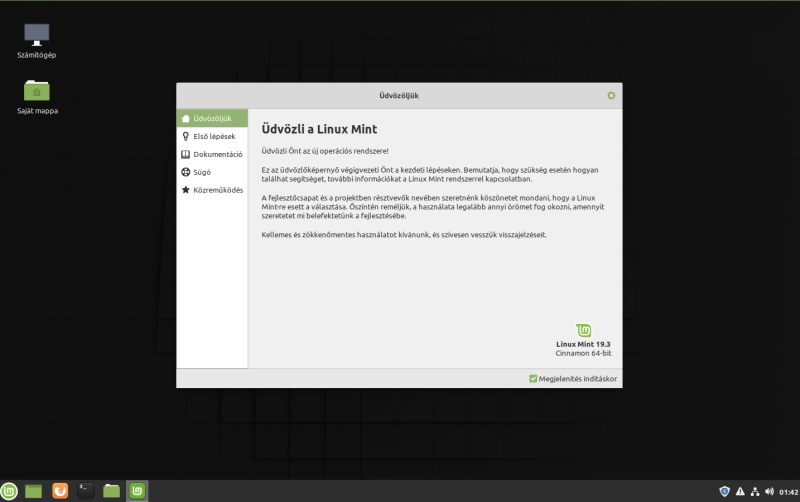
Task: Click the heading Üdvözli a Linux Mint
Action: (319, 129)
